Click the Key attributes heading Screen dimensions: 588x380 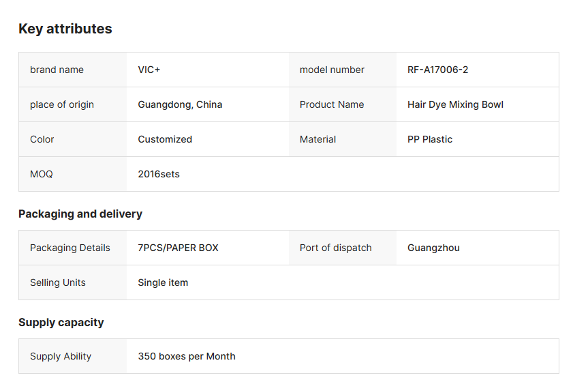coord(65,29)
